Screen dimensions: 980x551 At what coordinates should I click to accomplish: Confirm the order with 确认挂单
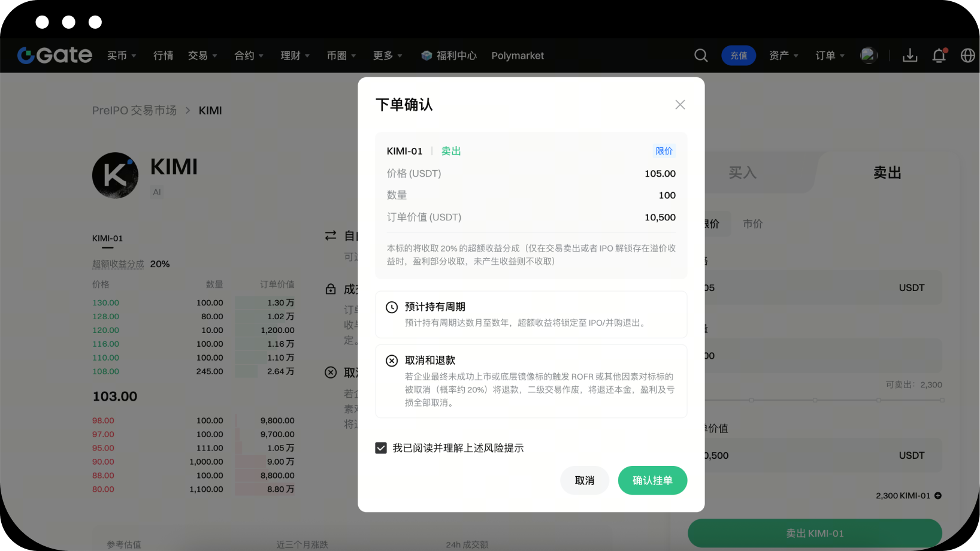tap(652, 480)
